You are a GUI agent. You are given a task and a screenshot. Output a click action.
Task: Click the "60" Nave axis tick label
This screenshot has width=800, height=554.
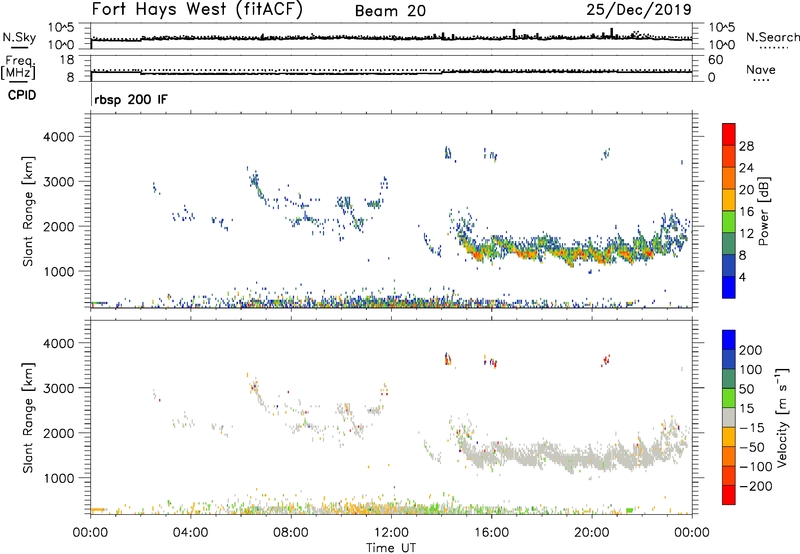coord(715,60)
